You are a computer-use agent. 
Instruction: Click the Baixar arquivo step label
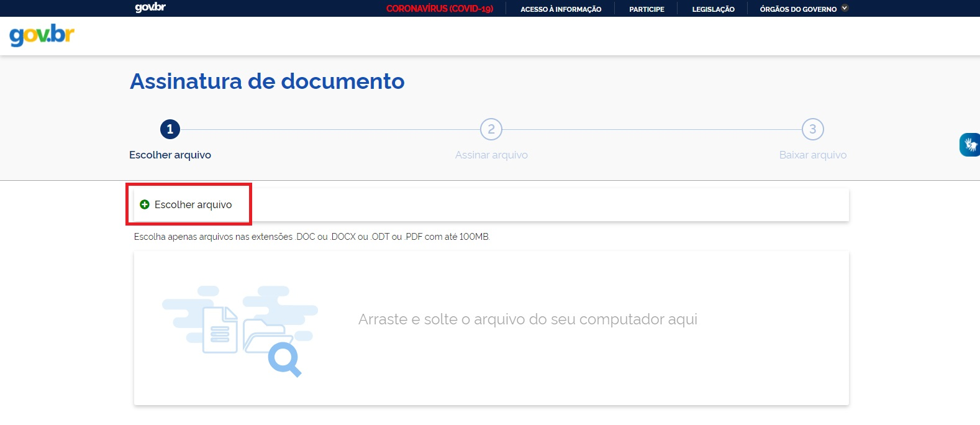pyautogui.click(x=812, y=155)
